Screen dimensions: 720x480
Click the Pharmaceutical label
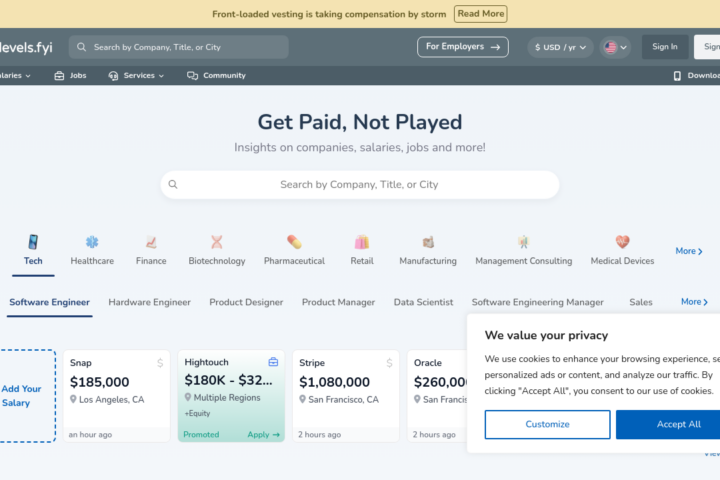pos(294,261)
